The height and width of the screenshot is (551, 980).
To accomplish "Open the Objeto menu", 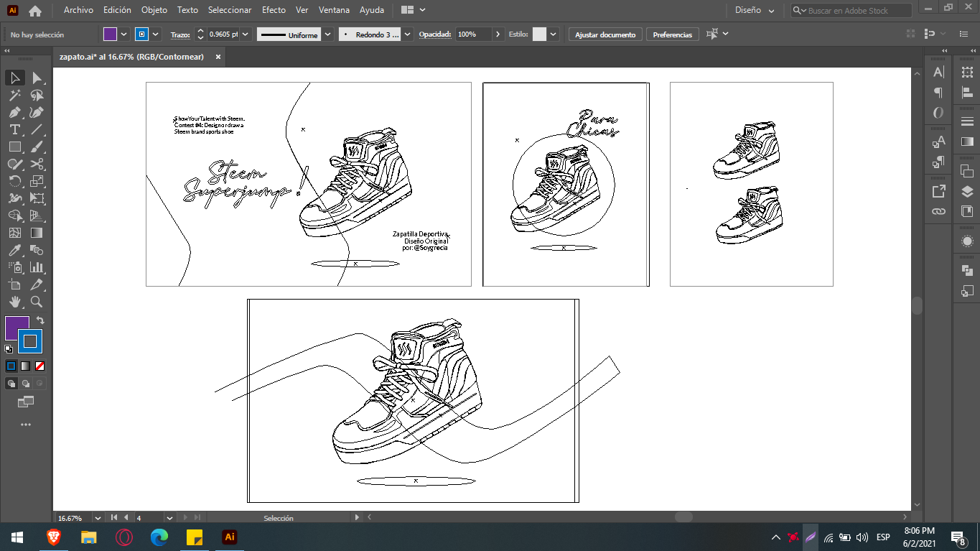I will click(154, 10).
